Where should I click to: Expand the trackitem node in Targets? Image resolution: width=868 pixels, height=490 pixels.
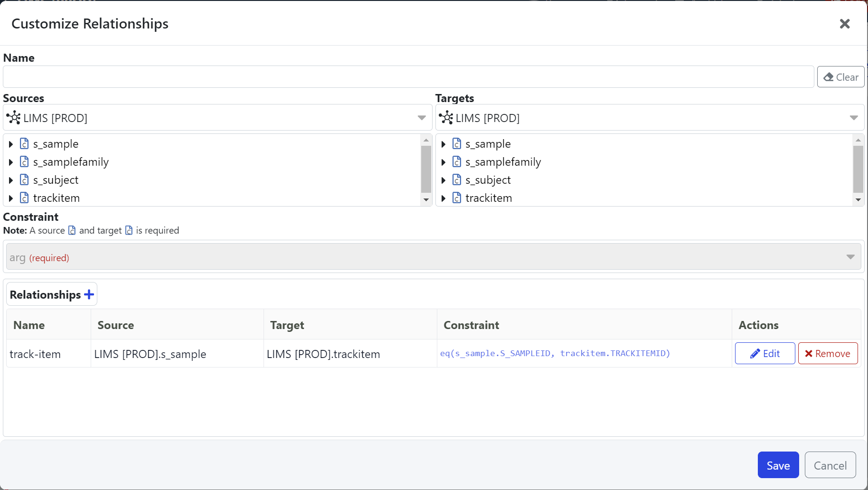[x=443, y=198]
